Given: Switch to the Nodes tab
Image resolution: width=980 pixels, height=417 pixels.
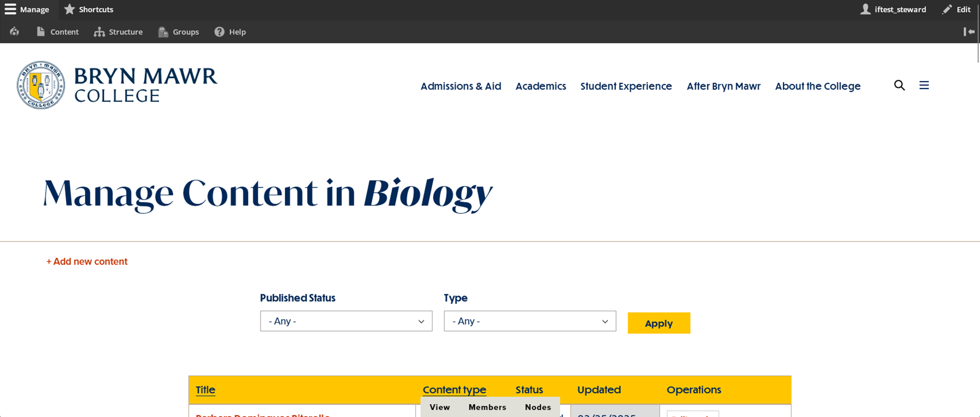Looking at the screenshot, I should [x=538, y=407].
